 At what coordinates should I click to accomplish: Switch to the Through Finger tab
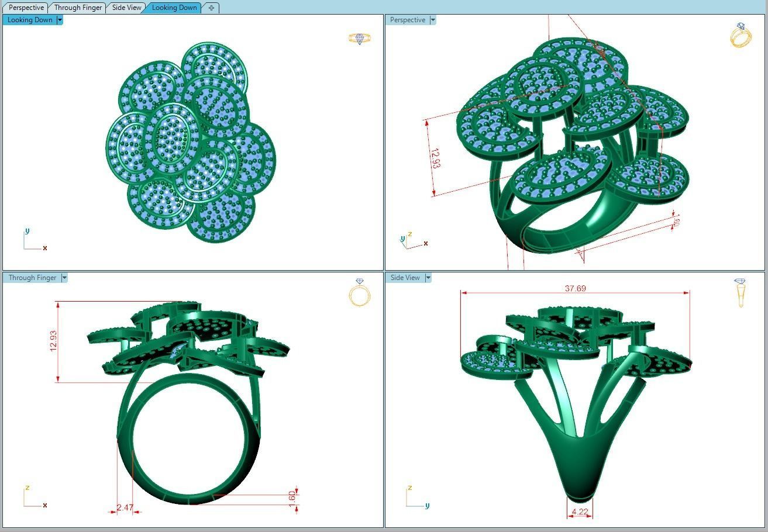[x=78, y=8]
